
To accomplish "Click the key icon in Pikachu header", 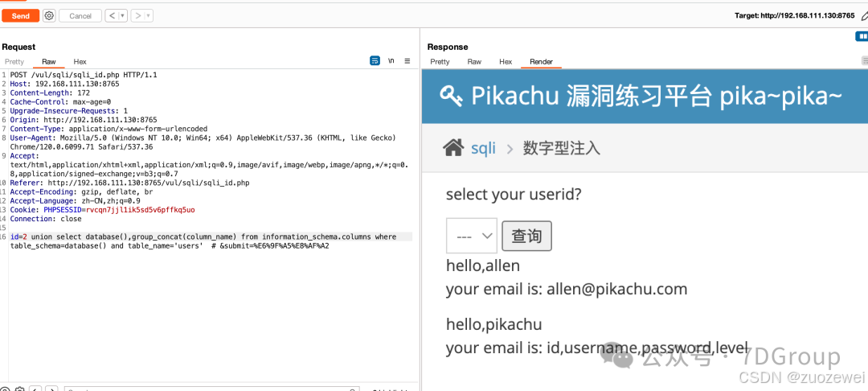I will (452, 97).
